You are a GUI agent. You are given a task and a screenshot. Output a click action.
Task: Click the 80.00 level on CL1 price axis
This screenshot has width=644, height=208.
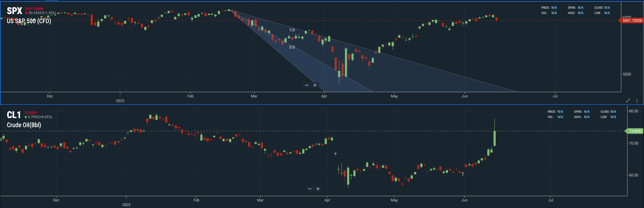click(x=634, y=111)
